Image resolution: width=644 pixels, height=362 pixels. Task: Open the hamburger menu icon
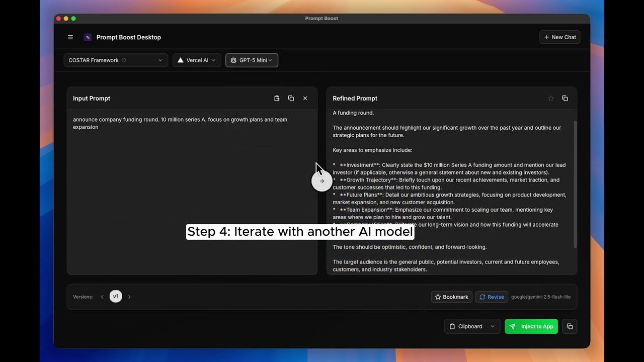70,37
